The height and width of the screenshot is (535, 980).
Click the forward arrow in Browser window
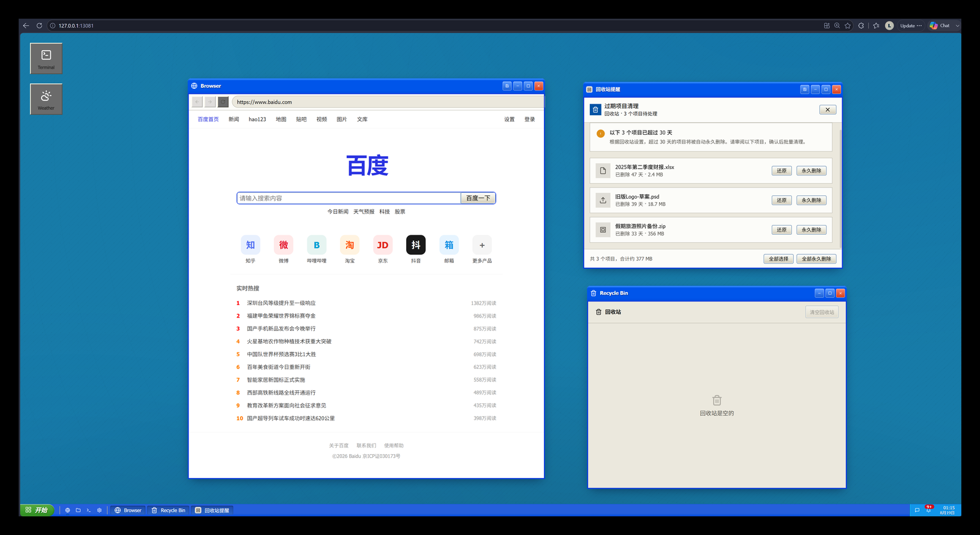point(209,102)
